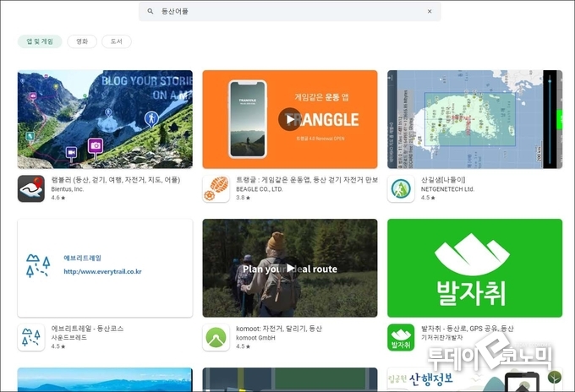Image resolution: width=575 pixels, height=392 pixels.
Task: Click the 4.5 rating under komoot
Action: point(244,346)
